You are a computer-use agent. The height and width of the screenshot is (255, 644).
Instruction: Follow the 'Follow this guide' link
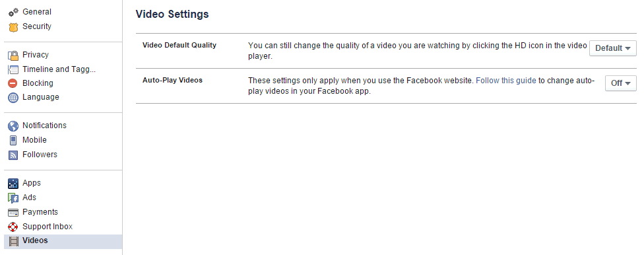point(505,81)
